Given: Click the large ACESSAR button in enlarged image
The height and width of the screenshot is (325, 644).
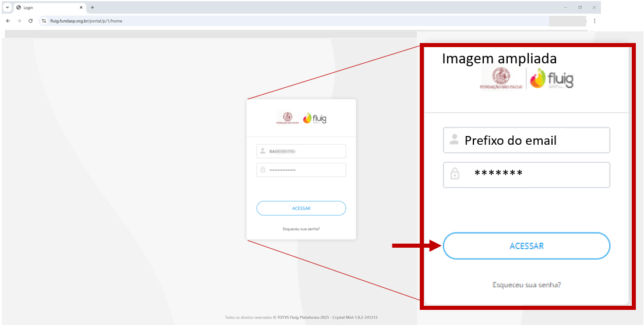Looking at the screenshot, I should pyautogui.click(x=526, y=246).
